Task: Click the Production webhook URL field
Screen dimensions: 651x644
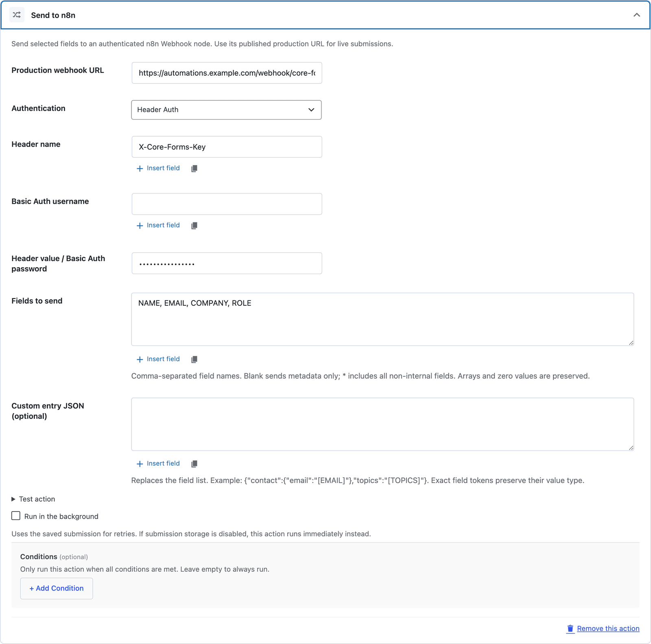Action: pos(227,73)
